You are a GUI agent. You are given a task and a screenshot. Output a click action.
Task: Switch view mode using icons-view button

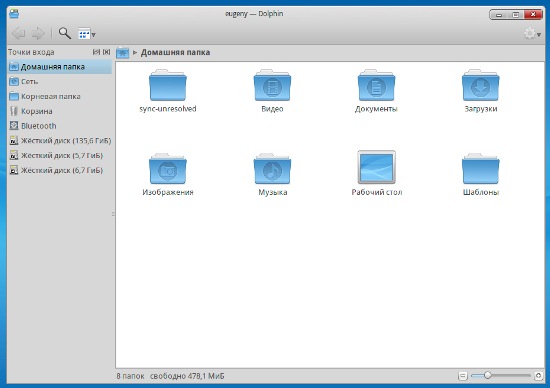click(x=84, y=34)
